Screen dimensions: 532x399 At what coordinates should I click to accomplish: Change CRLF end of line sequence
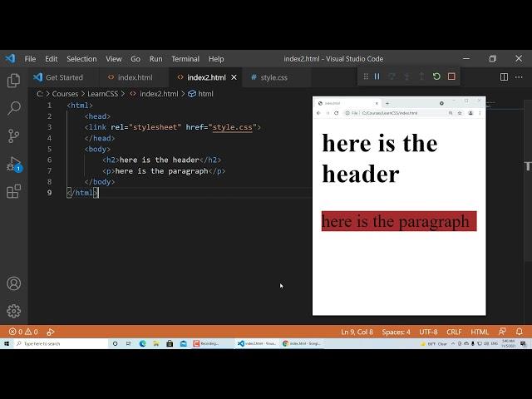[x=454, y=332]
